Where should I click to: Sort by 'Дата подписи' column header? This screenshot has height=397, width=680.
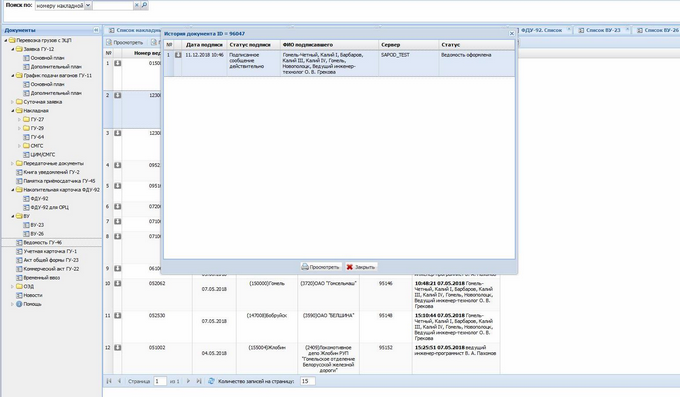point(204,45)
